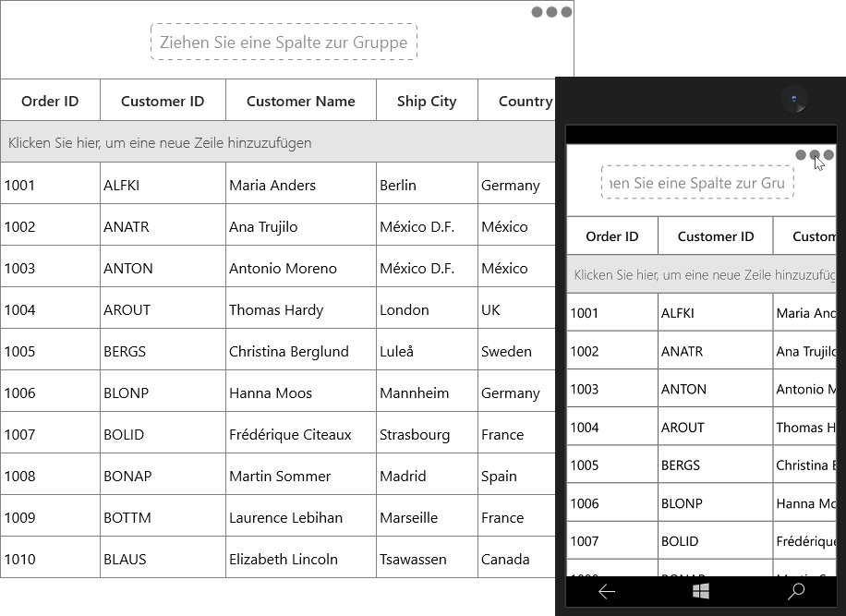Screen dimensions: 846x616
Task: Select desktop cell Maria Anders
Action: (x=301, y=185)
